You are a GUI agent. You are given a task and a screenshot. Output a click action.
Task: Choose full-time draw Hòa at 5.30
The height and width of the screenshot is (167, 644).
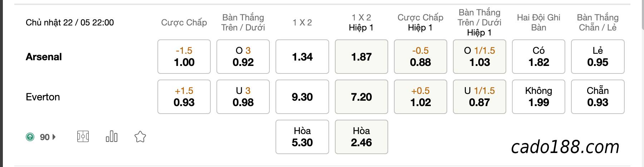(x=302, y=137)
